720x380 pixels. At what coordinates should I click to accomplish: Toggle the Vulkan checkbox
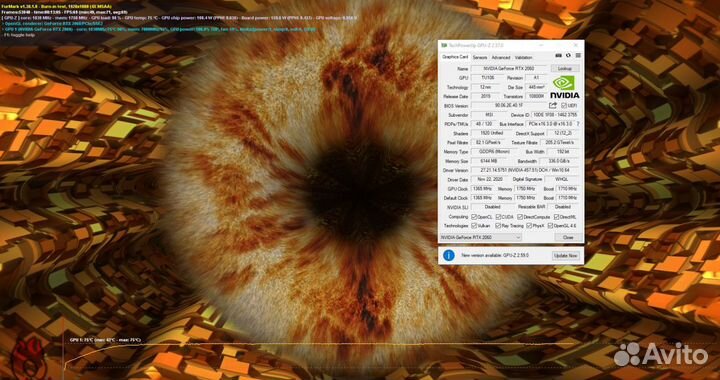pos(474,226)
